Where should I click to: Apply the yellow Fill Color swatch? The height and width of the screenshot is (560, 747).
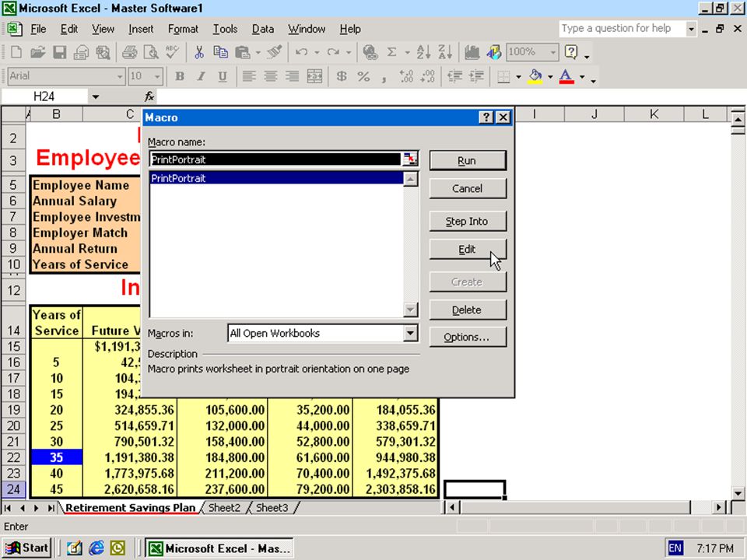[x=535, y=76]
